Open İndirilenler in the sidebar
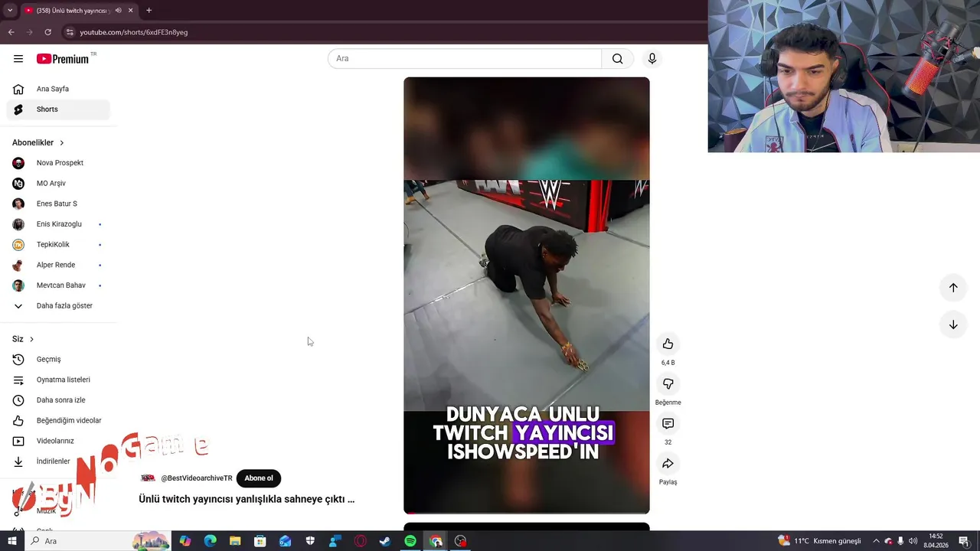The width and height of the screenshot is (980, 551). point(58,461)
